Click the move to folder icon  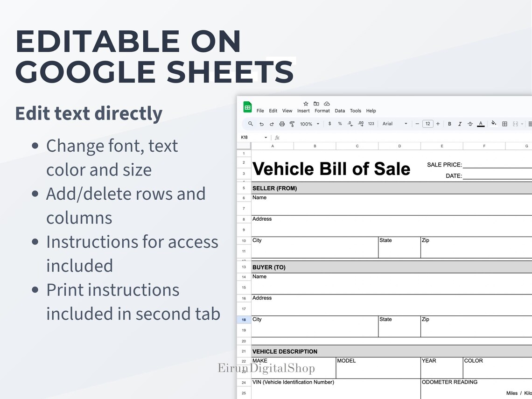[x=316, y=104]
